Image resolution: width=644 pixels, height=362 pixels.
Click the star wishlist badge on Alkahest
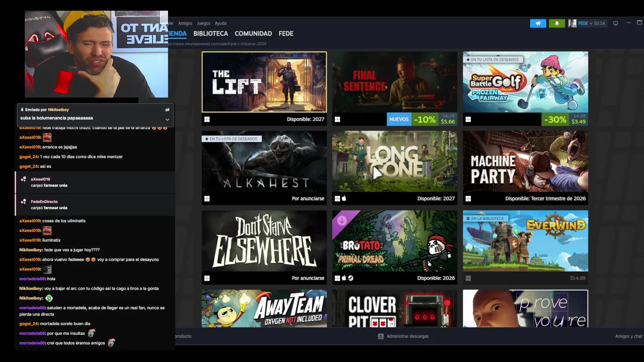pos(231,139)
